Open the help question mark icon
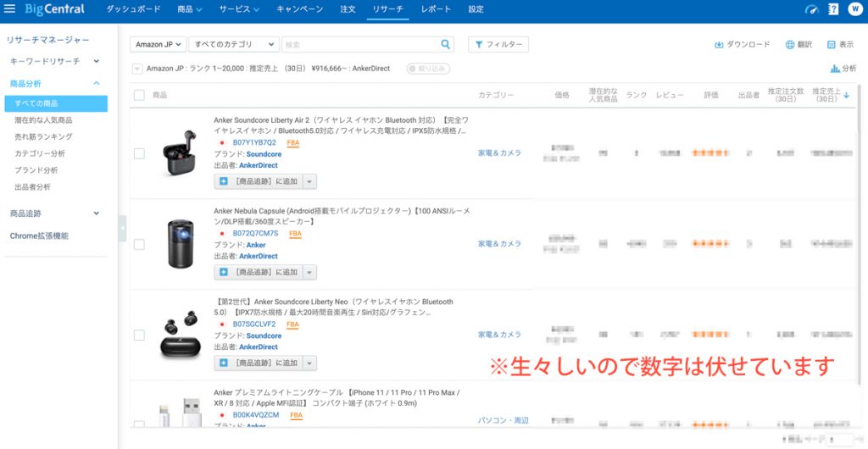This screenshot has width=868, height=449. pyautogui.click(x=833, y=9)
